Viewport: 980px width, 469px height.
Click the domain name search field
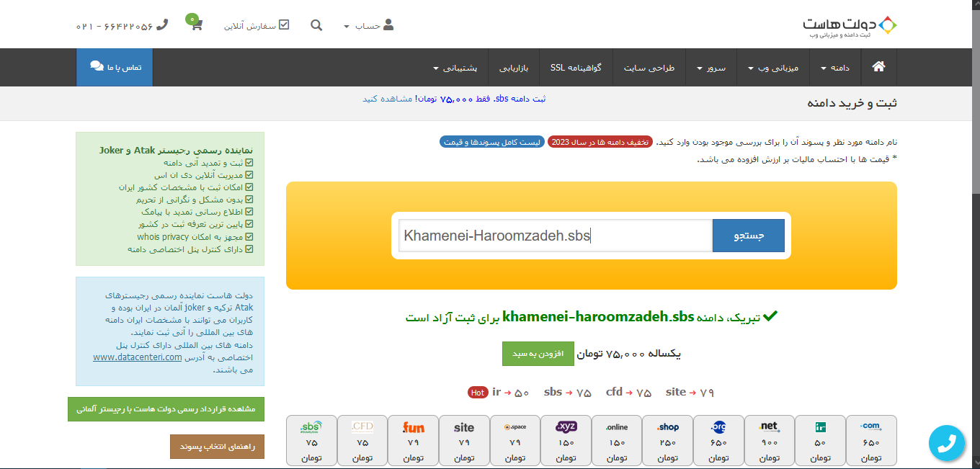coord(556,236)
